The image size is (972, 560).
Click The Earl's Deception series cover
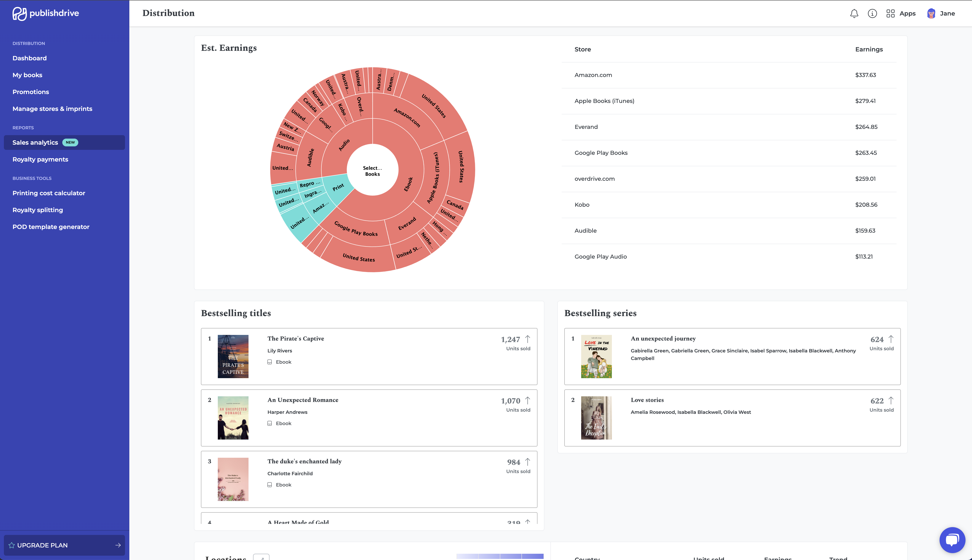pyautogui.click(x=596, y=418)
